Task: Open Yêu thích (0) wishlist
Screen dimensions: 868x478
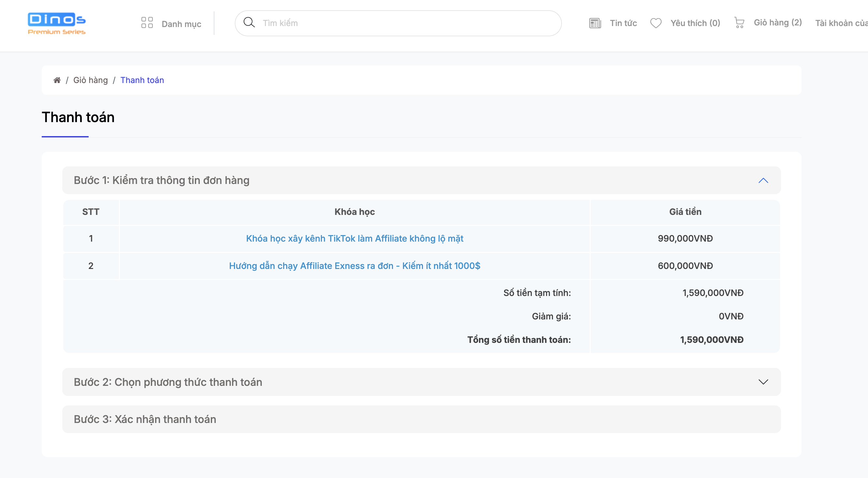Action: point(695,23)
